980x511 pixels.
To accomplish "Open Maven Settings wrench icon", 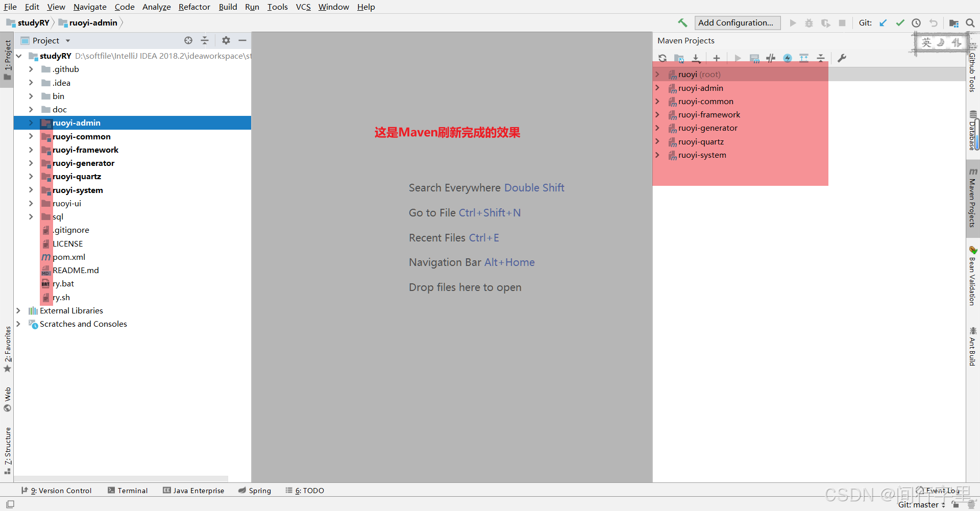I will 842,58.
